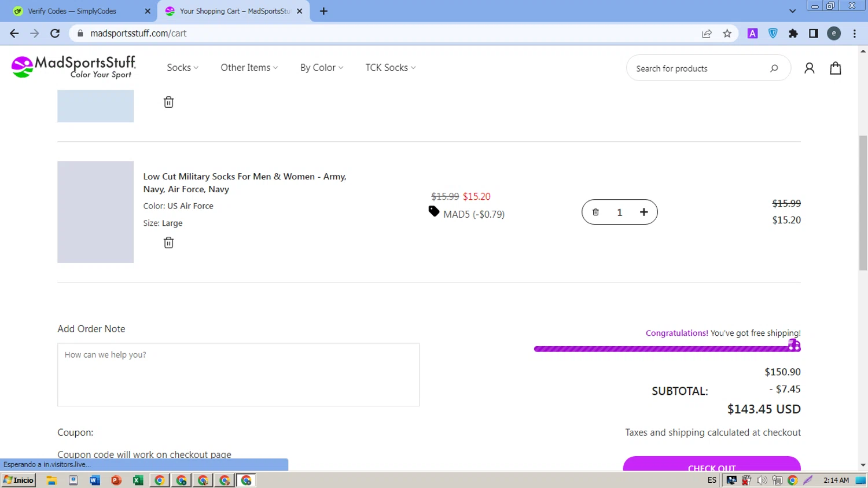Click Low Cut Military Socks thumbnail
The width and height of the screenshot is (868, 488).
[x=95, y=212]
